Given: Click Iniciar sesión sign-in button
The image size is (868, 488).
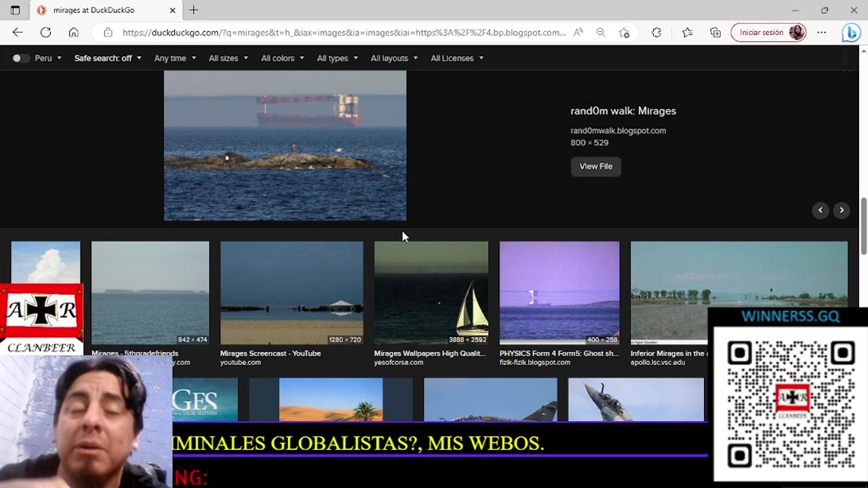Looking at the screenshot, I should [768, 33].
